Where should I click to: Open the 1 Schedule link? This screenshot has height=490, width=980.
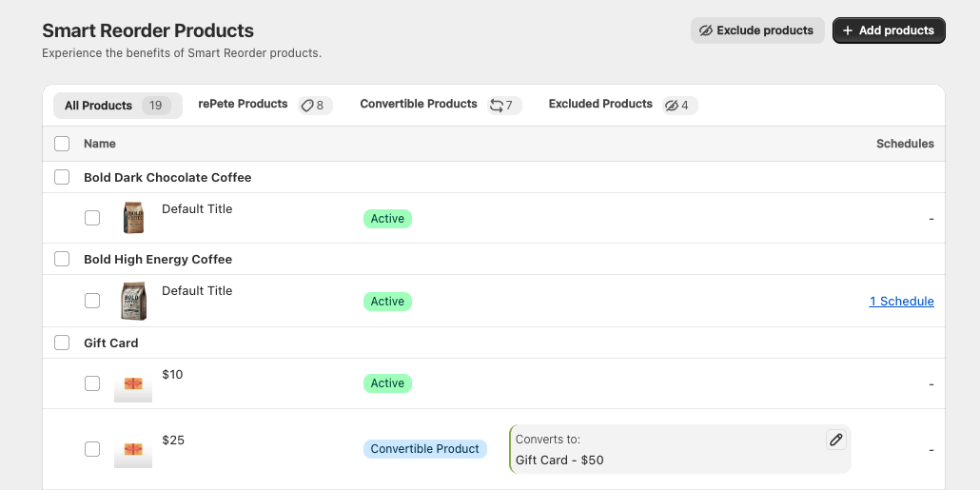[901, 302]
